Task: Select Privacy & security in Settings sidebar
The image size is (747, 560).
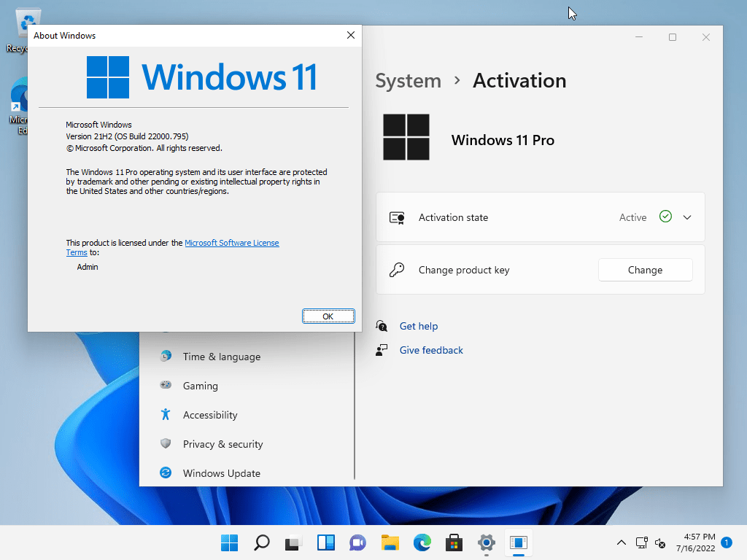Action: [223, 444]
